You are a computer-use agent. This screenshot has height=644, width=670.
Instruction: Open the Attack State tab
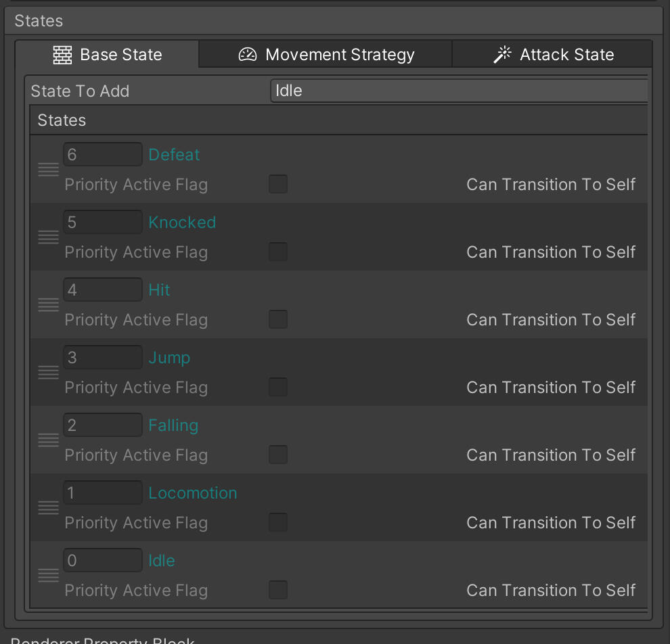pyautogui.click(x=553, y=55)
